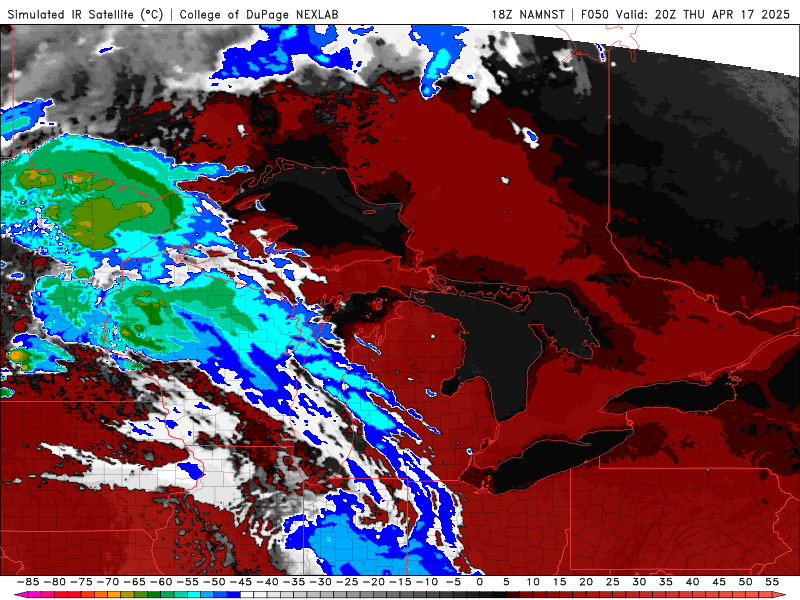Image resolution: width=800 pixels, height=600 pixels.
Task: Click the 10 label on the color scale
Action: point(533,582)
